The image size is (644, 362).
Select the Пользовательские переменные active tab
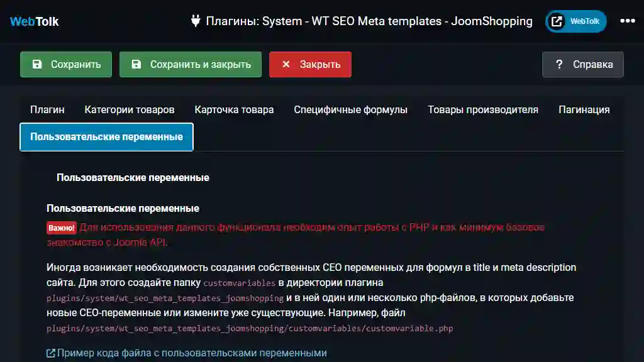click(x=106, y=136)
